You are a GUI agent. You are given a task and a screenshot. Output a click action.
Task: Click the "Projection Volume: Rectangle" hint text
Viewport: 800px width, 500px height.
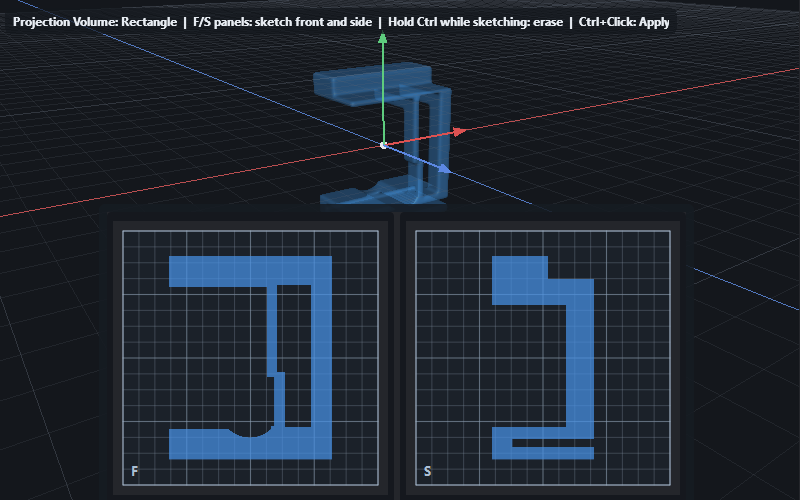[95, 22]
